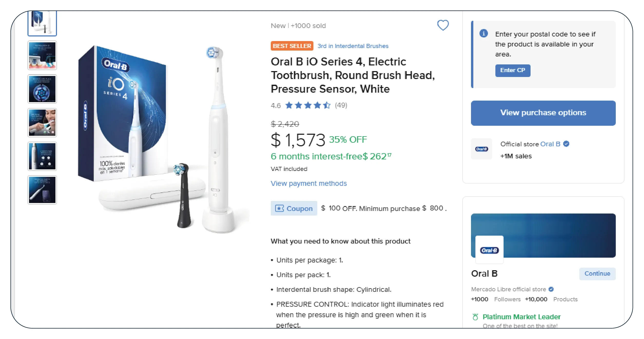Select the woman brushing teeth thumbnail

click(42, 123)
